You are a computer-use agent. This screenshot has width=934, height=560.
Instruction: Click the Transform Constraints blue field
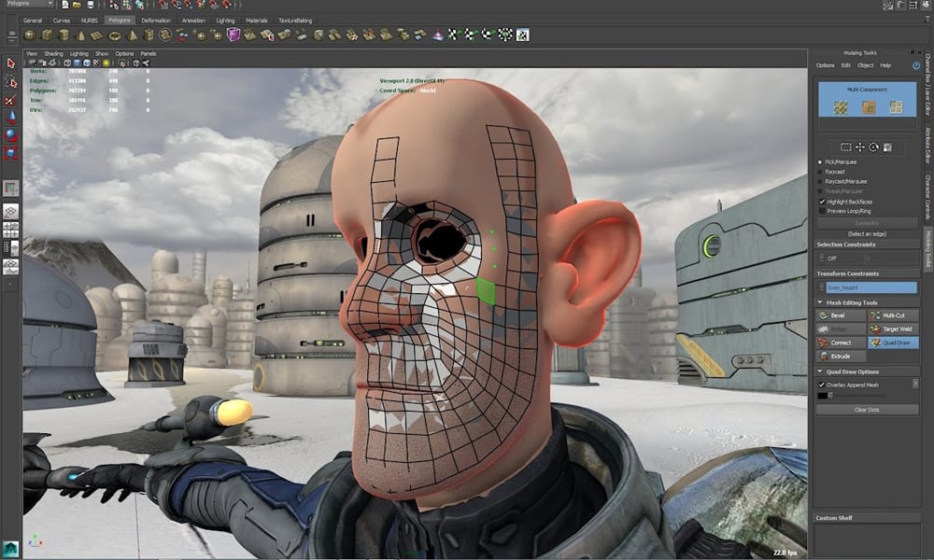(x=870, y=287)
